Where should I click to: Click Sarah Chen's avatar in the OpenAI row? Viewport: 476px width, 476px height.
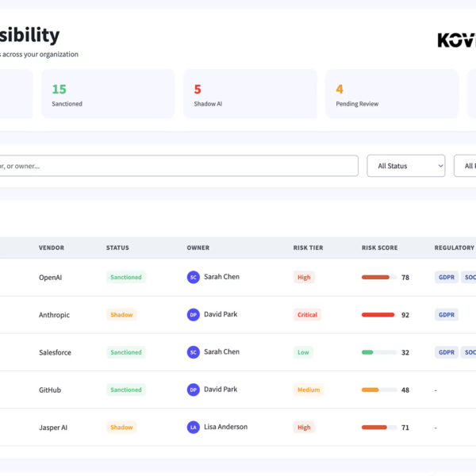[193, 277]
